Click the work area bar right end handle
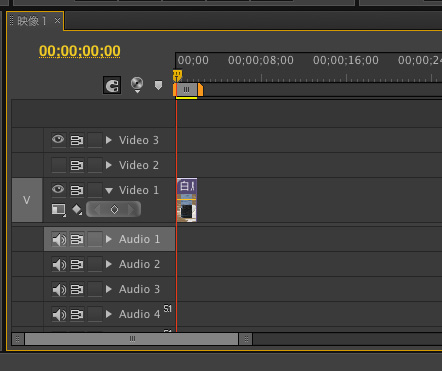 (200, 90)
